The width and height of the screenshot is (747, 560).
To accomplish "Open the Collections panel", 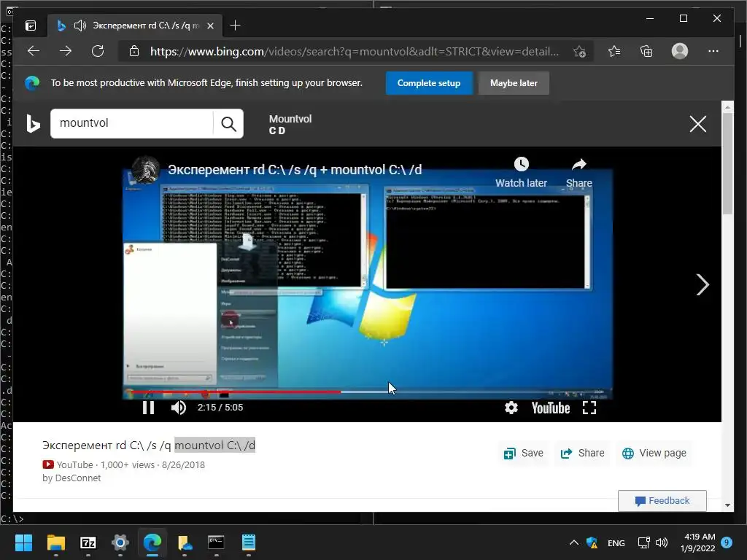I will 646,51.
